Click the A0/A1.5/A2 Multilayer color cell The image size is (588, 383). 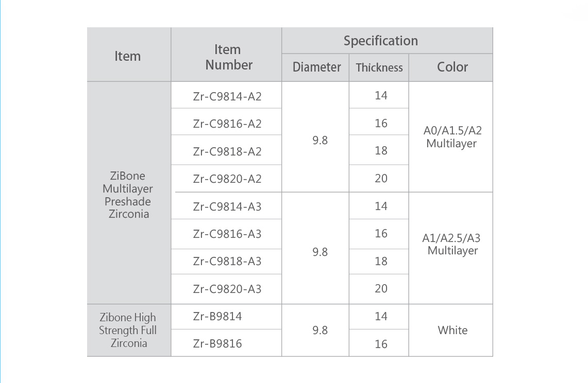click(x=451, y=137)
